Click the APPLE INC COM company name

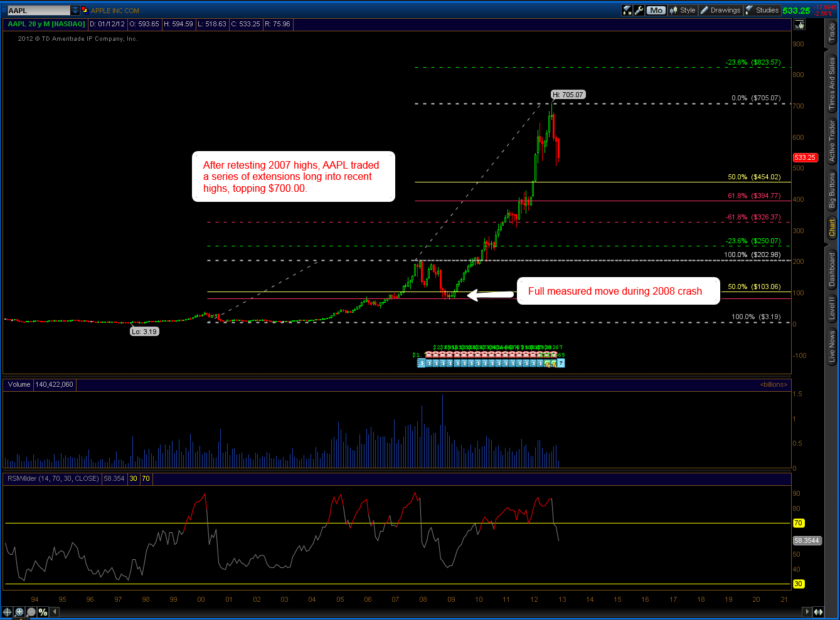[x=115, y=11]
